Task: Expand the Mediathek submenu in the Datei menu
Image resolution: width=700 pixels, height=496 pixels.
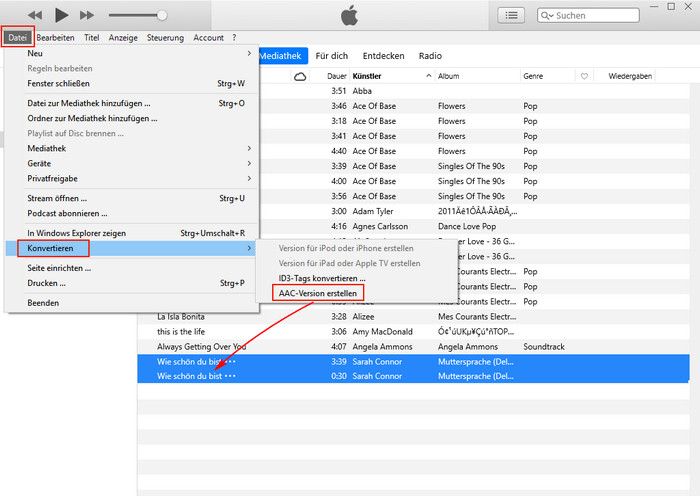Action: pyautogui.click(x=132, y=148)
